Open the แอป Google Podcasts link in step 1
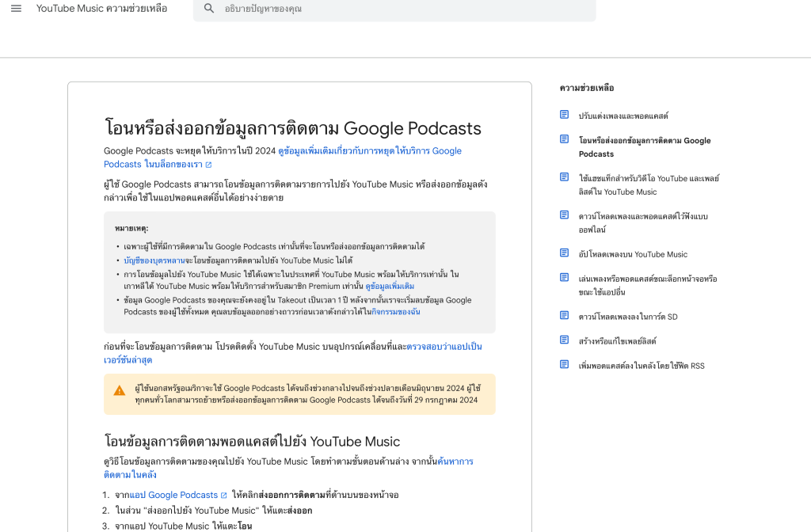Image resolution: width=811 pixels, height=532 pixels. tap(174, 495)
